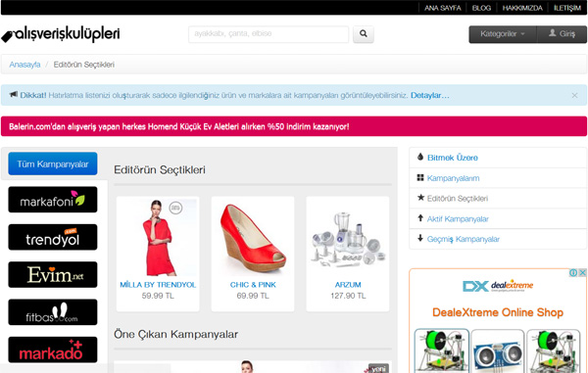Image resolution: width=588 pixels, height=373 pixels.
Task: Click the Giriş login button
Action: pyautogui.click(x=562, y=34)
